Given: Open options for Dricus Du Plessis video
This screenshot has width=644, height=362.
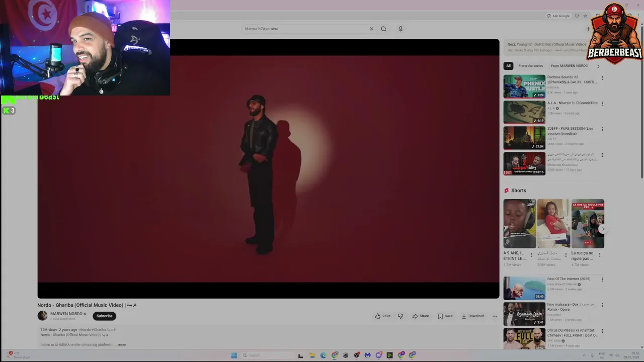Looking at the screenshot, I should pyautogui.click(x=602, y=331).
